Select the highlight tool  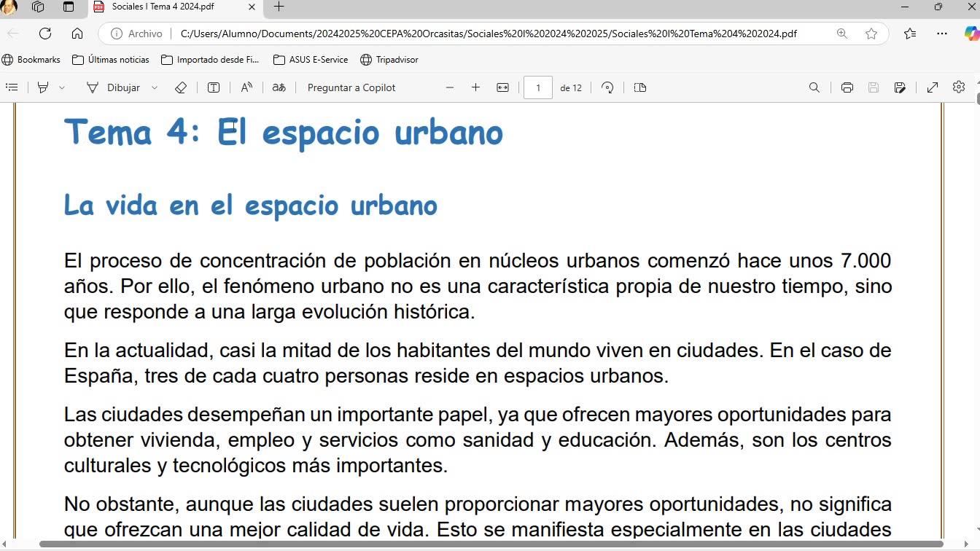point(43,87)
